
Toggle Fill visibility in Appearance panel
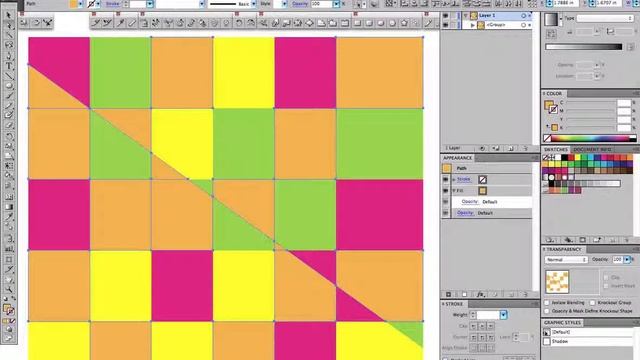pos(445,191)
